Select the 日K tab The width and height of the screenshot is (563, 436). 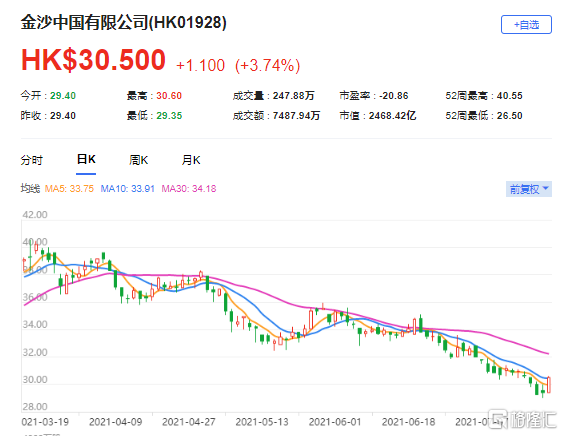click(x=86, y=159)
